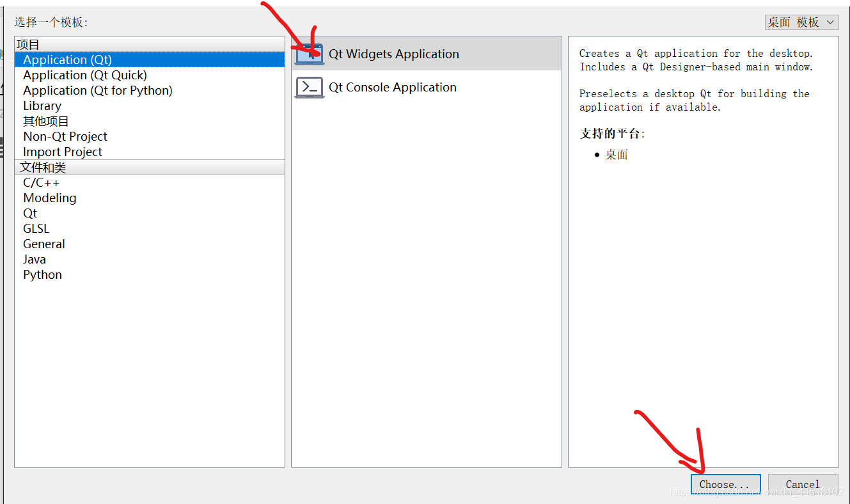Click the template description text
The width and height of the screenshot is (850, 504).
click(696, 80)
